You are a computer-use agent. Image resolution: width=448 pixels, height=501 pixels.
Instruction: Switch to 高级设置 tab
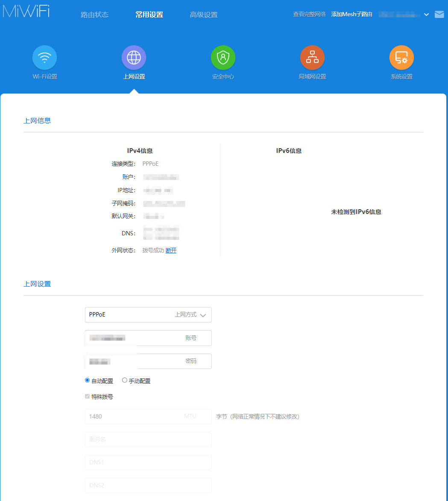pos(204,15)
